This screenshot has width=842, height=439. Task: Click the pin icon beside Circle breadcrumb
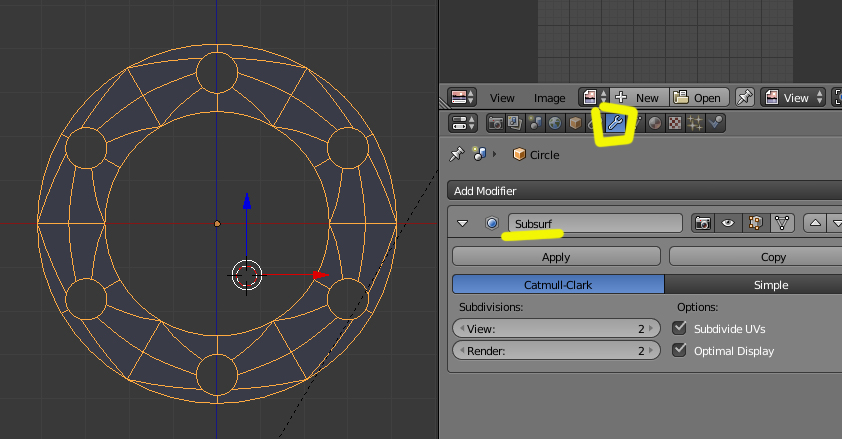pos(457,155)
